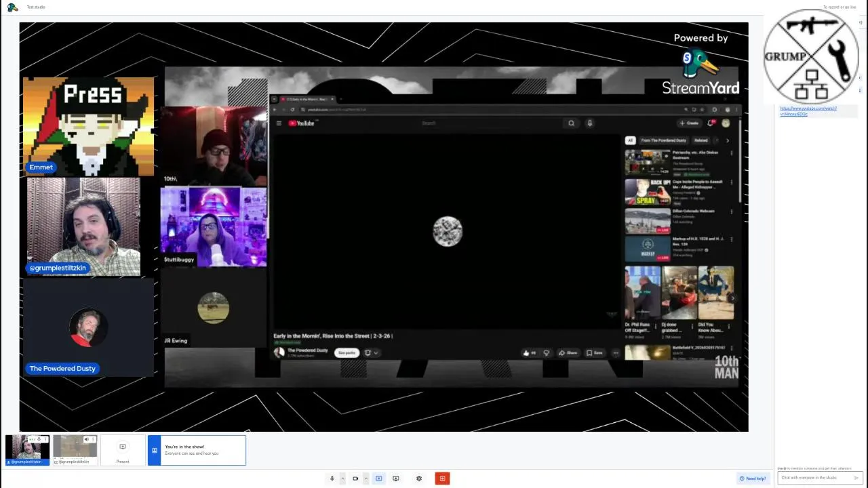Click the browser back arrow

point(275,110)
